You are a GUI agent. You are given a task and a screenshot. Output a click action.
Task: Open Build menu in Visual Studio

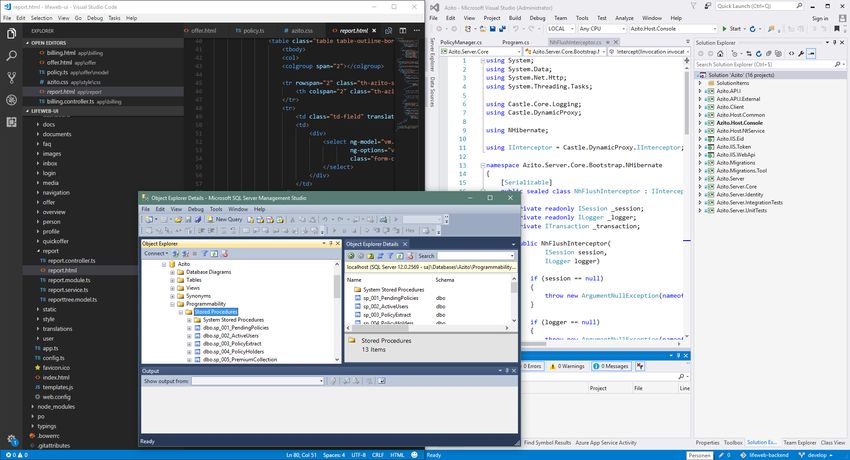click(x=514, y=18)
